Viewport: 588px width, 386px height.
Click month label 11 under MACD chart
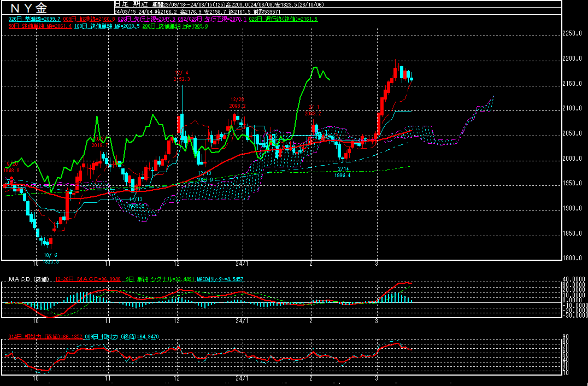(x=108, y=321)
